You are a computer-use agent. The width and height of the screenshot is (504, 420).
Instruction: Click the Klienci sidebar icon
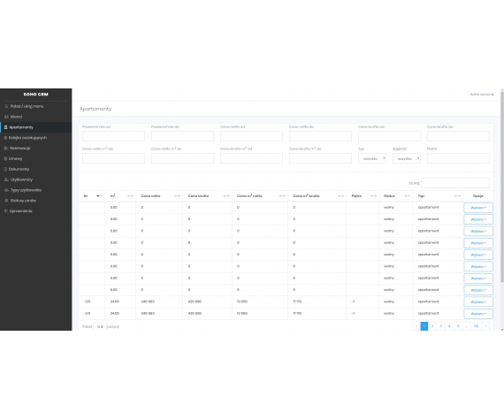pos(6,117)
